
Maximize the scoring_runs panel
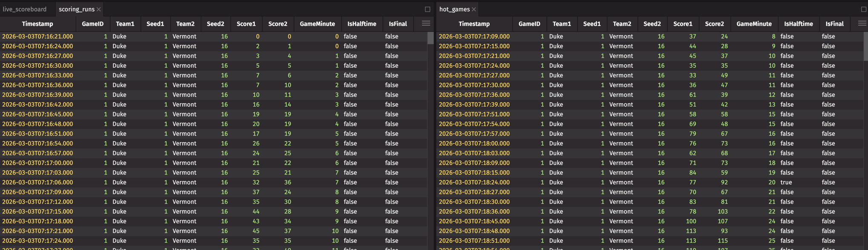[x=427, y=9]
